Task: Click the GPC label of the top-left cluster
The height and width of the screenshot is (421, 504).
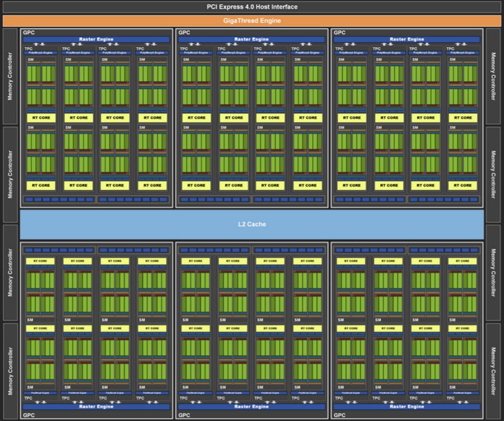Action: (28, 33)
